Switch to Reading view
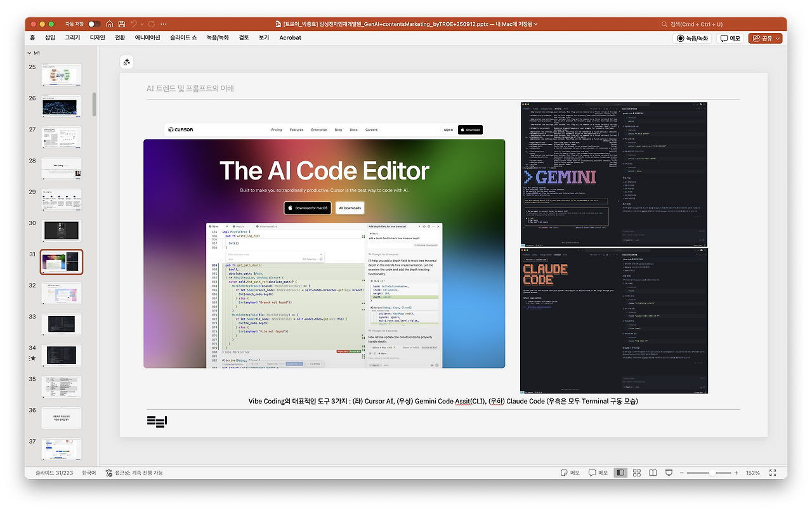The image size is (812, 512). pyautogui.click(x=652, y=473)
